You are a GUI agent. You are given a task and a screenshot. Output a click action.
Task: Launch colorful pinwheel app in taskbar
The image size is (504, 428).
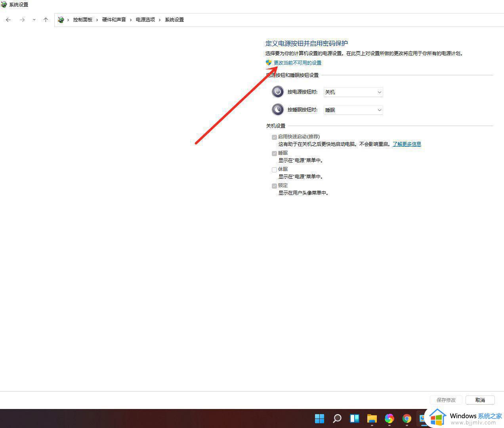(x=389, y=418)
